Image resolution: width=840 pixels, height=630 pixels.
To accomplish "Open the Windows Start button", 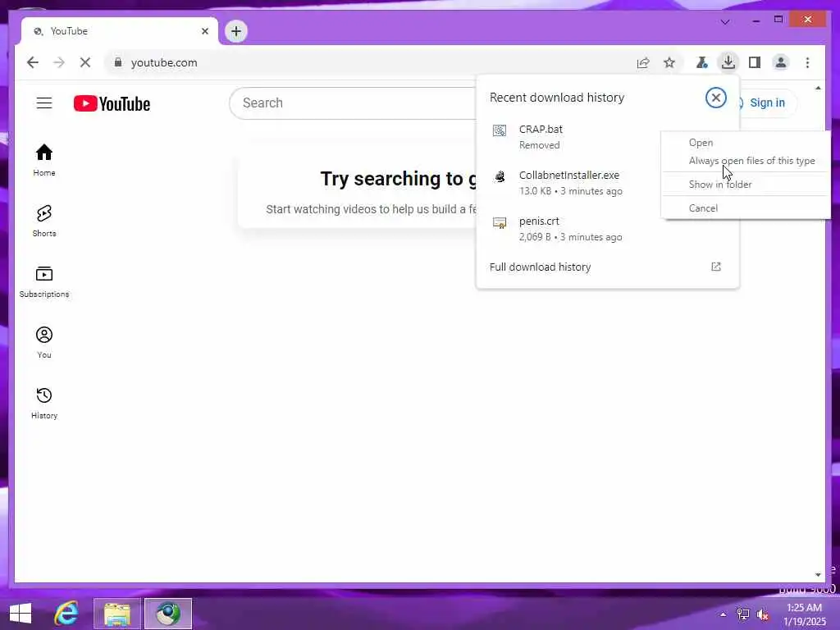I will (x=21, y=614).
